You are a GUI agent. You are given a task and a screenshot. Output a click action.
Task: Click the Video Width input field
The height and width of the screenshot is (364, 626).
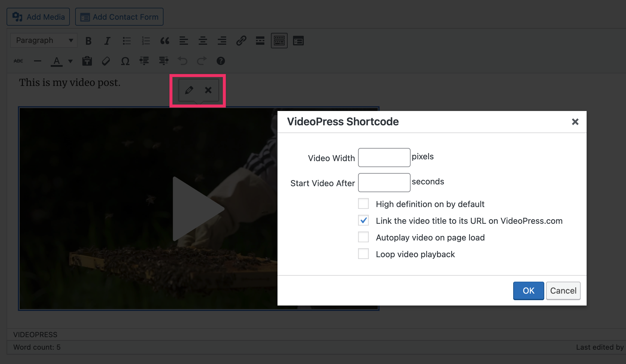(384, 157)
